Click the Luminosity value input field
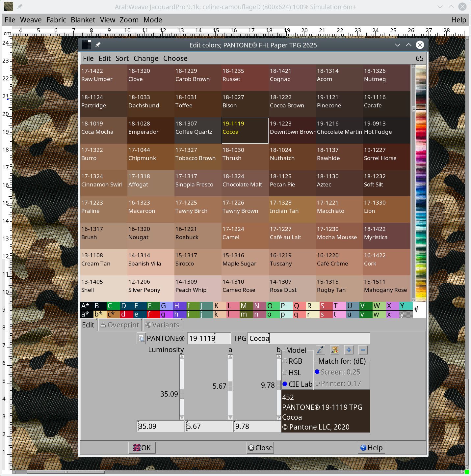 point(161,426)
